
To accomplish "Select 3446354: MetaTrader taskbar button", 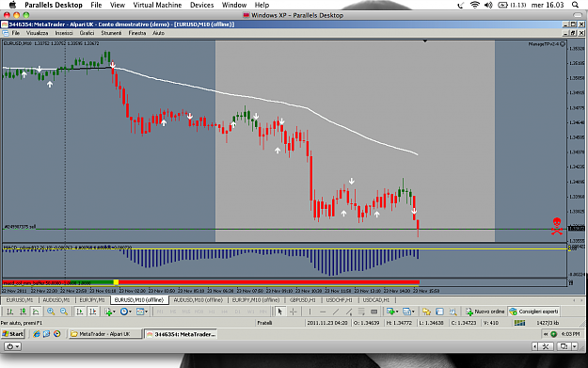I will tap(182, 334).
